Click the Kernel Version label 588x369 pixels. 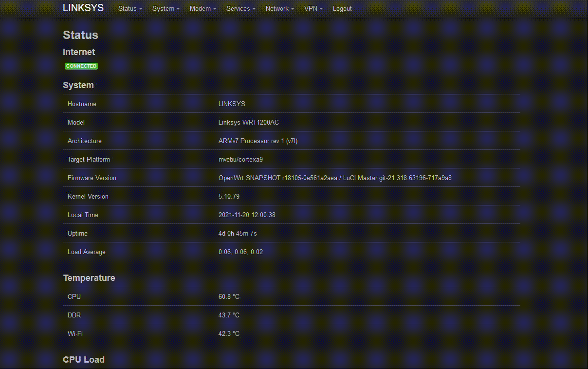point(88,196)
